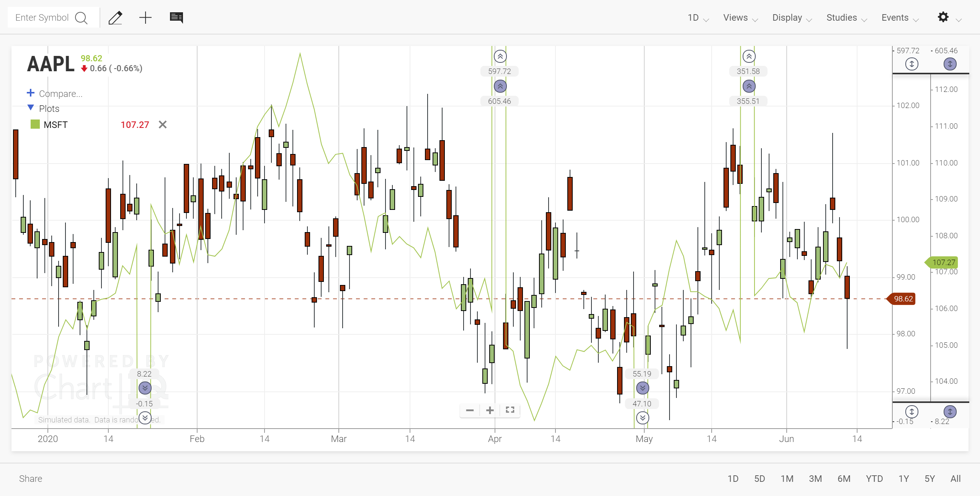
Task: Click purple down-arrow marker below 55.19
Action: tap(643, 388)
